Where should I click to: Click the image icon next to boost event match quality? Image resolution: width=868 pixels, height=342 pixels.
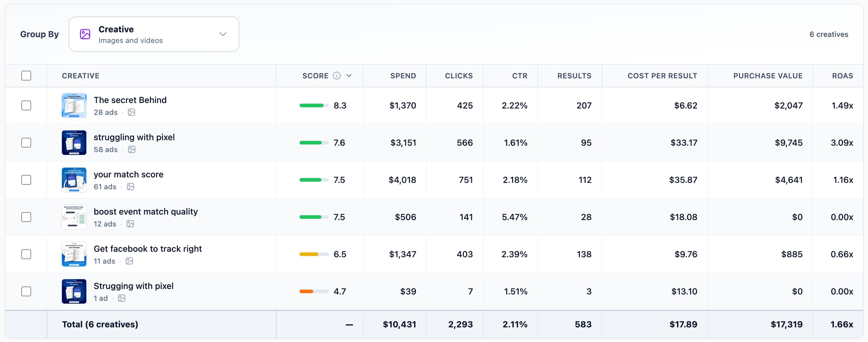130,224
